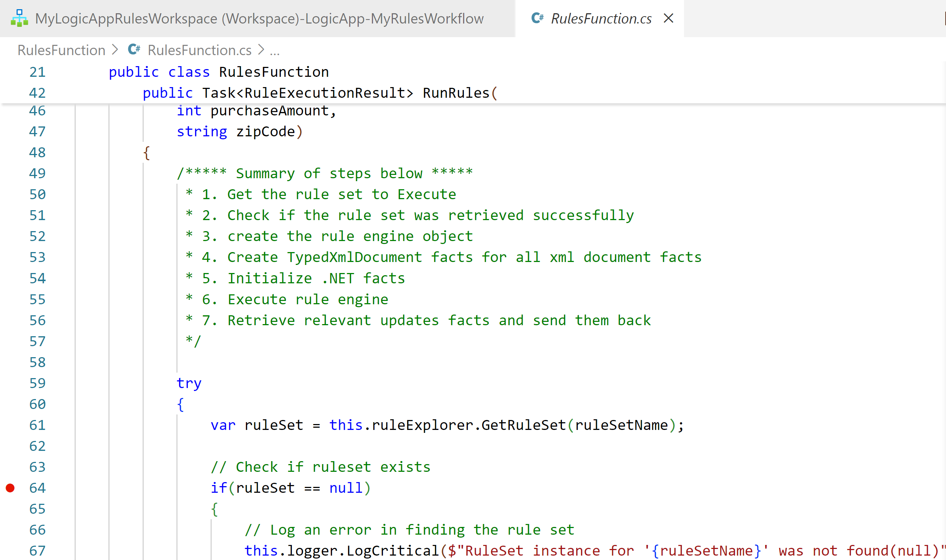This screenshot has width=946, height=560.
Task: Close the RulesFunction.cs tab
Action: coord(668,18)
